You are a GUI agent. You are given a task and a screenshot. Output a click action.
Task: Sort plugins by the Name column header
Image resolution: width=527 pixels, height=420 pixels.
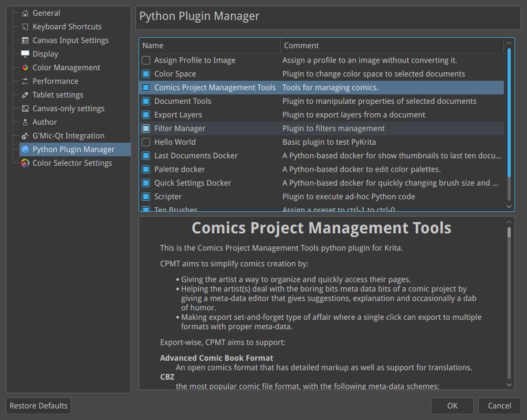pos(210,46)
